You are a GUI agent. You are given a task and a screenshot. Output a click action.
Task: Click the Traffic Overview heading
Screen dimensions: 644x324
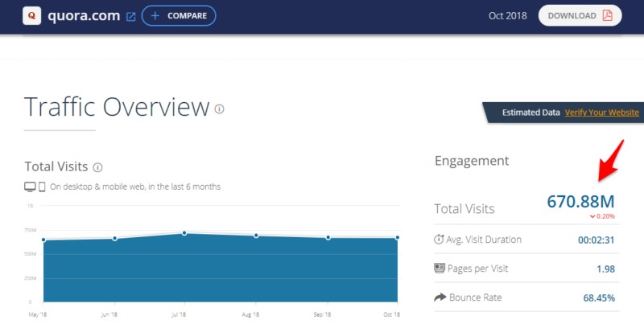(117, 107)
